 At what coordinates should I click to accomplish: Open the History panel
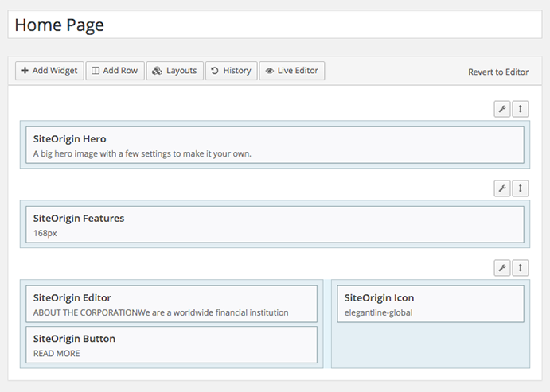coord(231,71)
